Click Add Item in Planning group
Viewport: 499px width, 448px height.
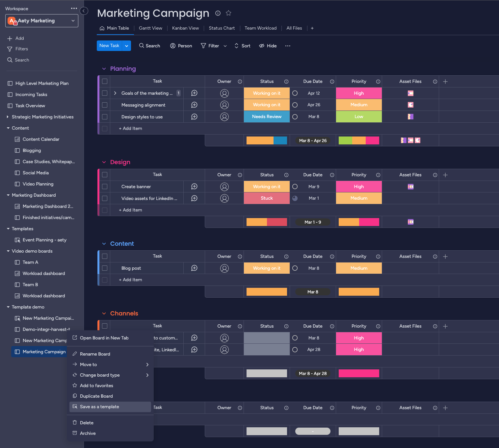click(x=131, y=129)
